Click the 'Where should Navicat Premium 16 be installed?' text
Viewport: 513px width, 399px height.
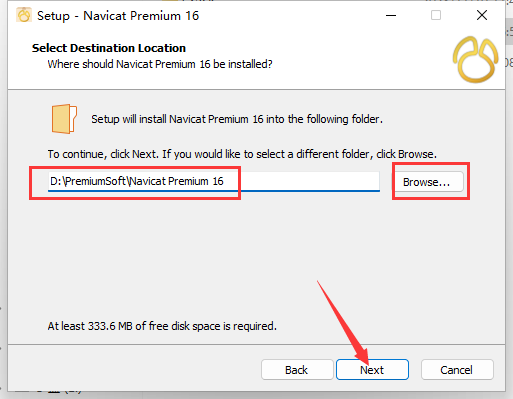coord(160,64)
